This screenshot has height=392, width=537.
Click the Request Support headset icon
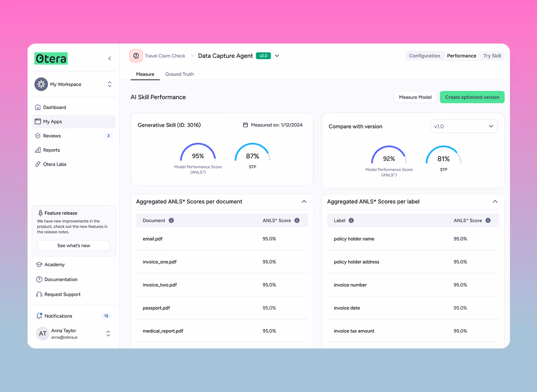click(x=38, y=294)
